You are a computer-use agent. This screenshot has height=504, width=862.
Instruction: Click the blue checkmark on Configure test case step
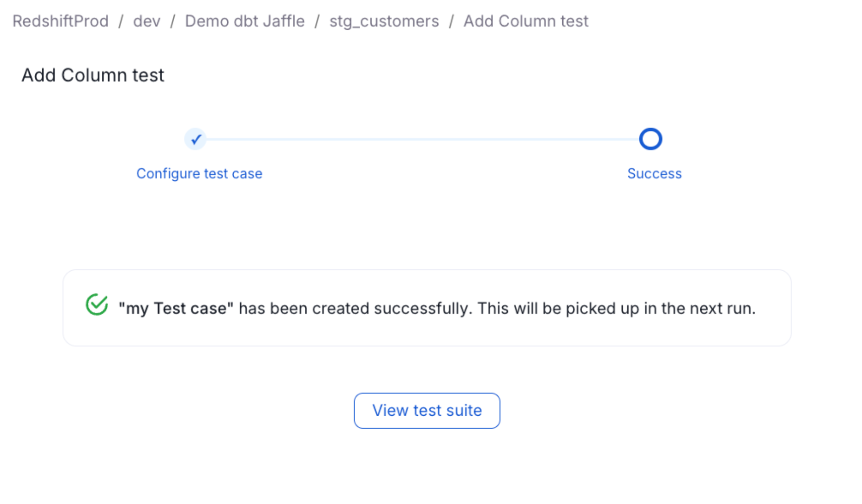click(x=196, y=138)
